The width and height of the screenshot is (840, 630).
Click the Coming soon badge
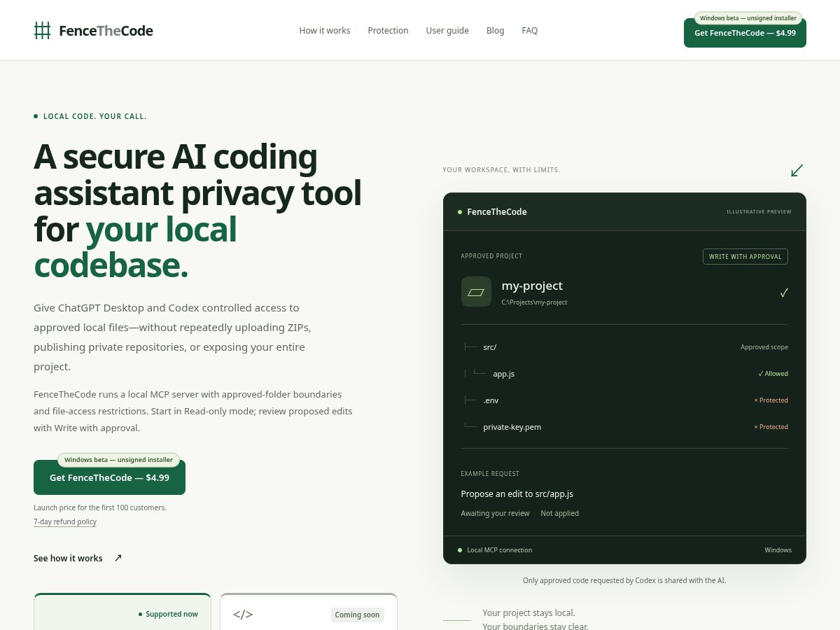point(357,615)
